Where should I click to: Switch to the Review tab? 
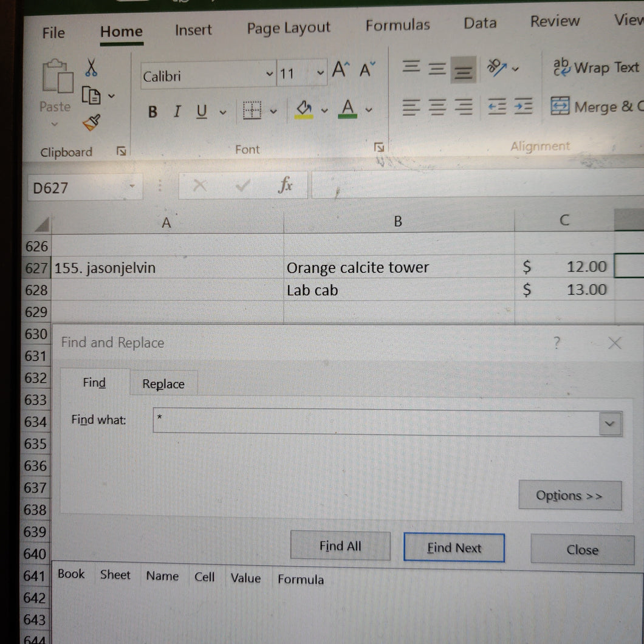click(555, 21)
